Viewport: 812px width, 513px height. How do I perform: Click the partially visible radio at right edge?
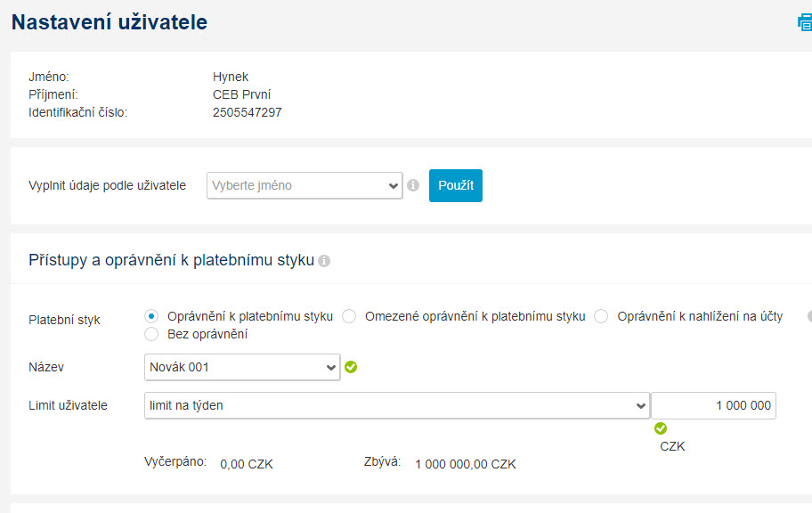pyautogui.click(x=809, y=316)
